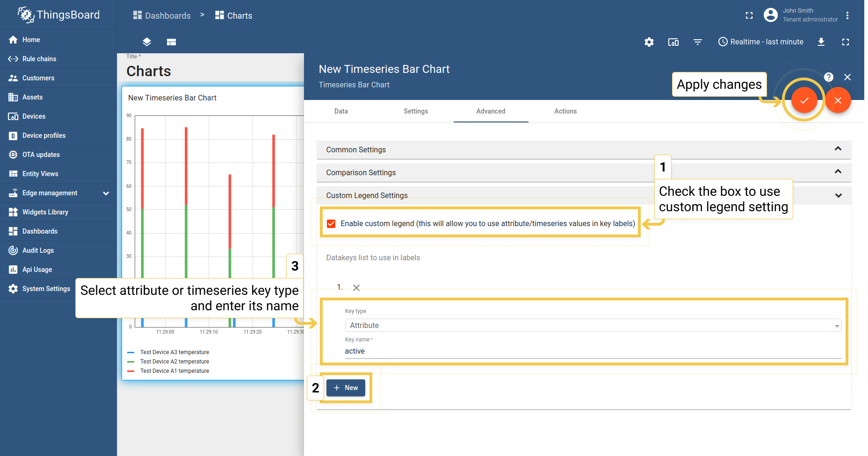The height and width of the screenshot is (456, 868).
Task: Open the widget help question mark icon
Action: 829,77
